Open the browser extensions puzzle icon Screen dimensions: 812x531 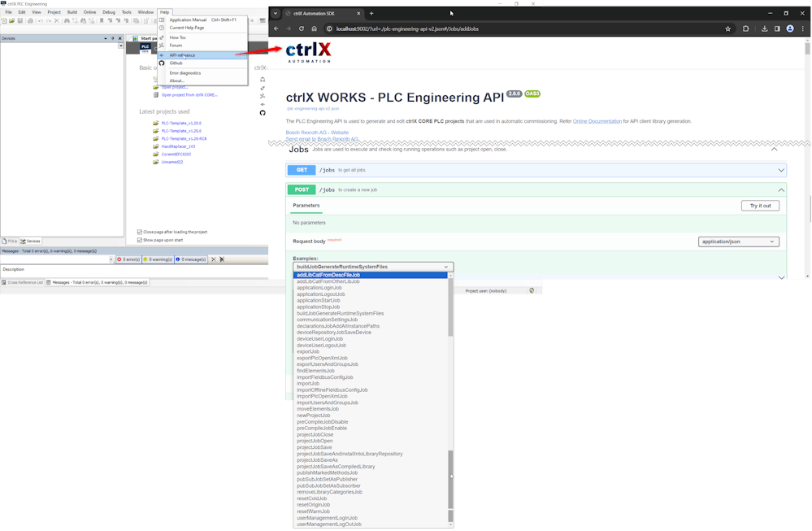745,28
